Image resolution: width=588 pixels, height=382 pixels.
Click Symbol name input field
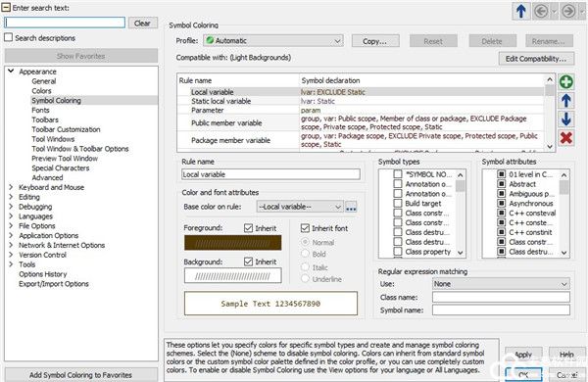(x=501, y=310)
